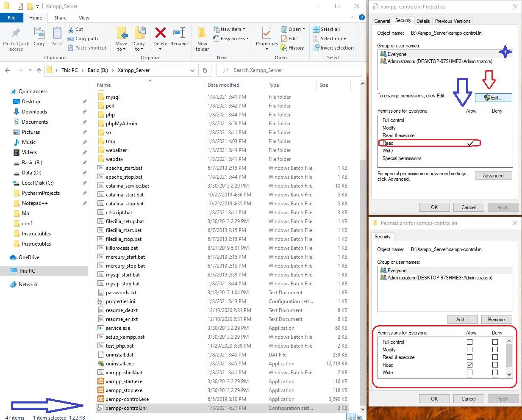This screenshot has width=522, height=420.
Task: Click Cancel in Properties dialog
Action: [x=468, y=207]
